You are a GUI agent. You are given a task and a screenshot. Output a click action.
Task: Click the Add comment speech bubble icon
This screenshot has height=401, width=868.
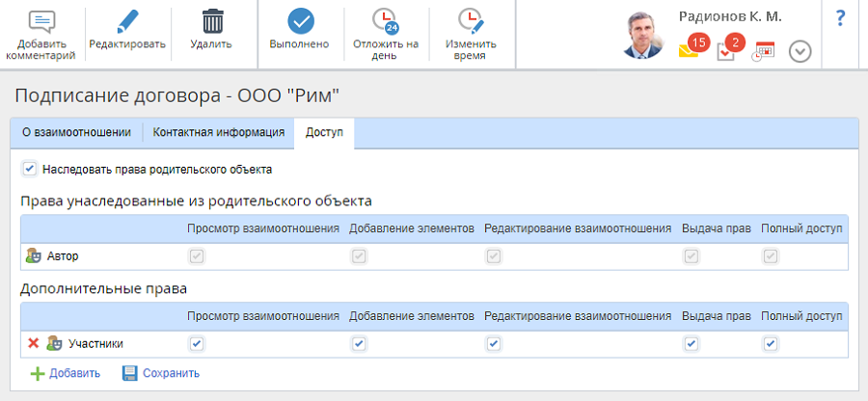41,22
